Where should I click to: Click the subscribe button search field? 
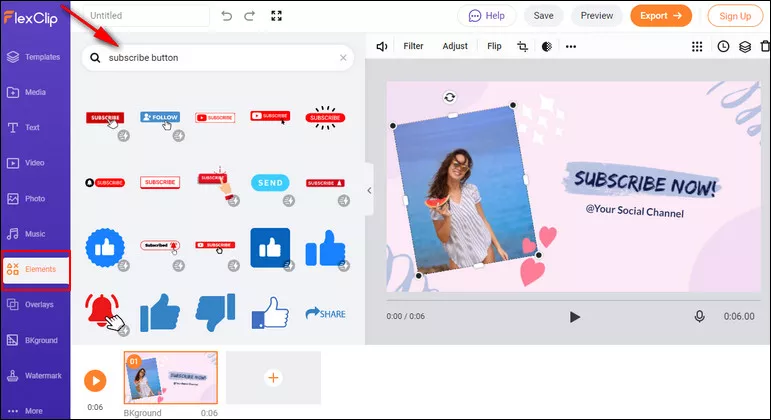coord(217,58)
